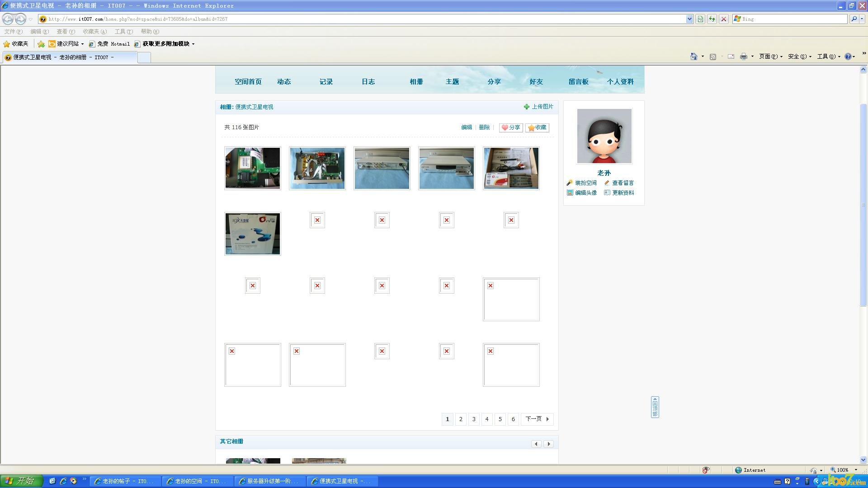Select the 相册 navigation tab
Image resolution: width=868 pixels, height=488 pixels.
tap(416, 82)
